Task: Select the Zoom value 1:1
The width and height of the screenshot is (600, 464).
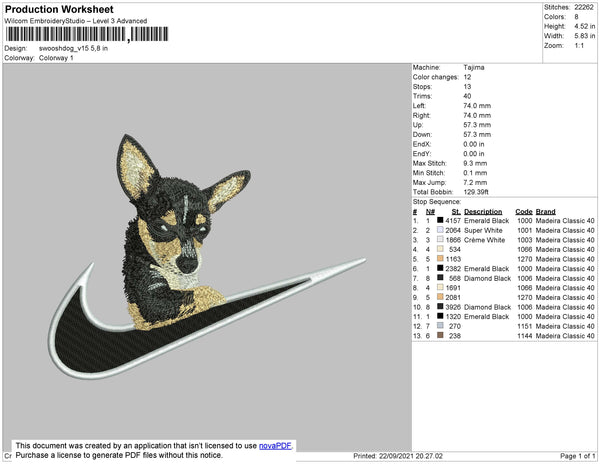Action: [x=579, y=46]
